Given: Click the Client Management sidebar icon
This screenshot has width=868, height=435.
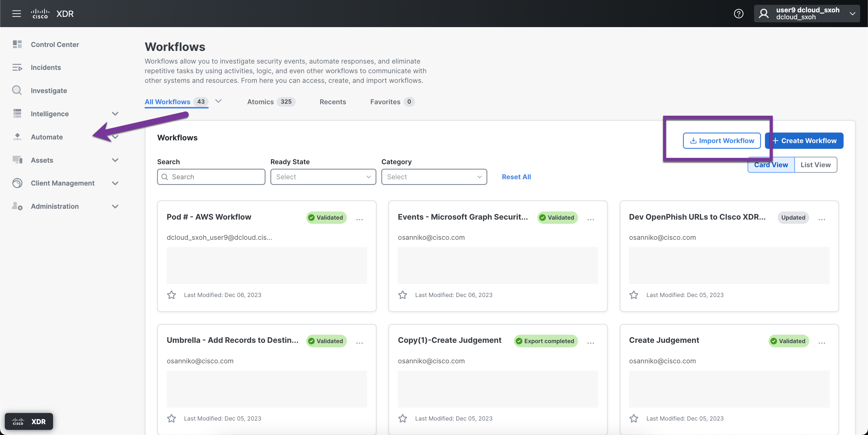Looking at the screenshot, I should click(x=17, y=183).
